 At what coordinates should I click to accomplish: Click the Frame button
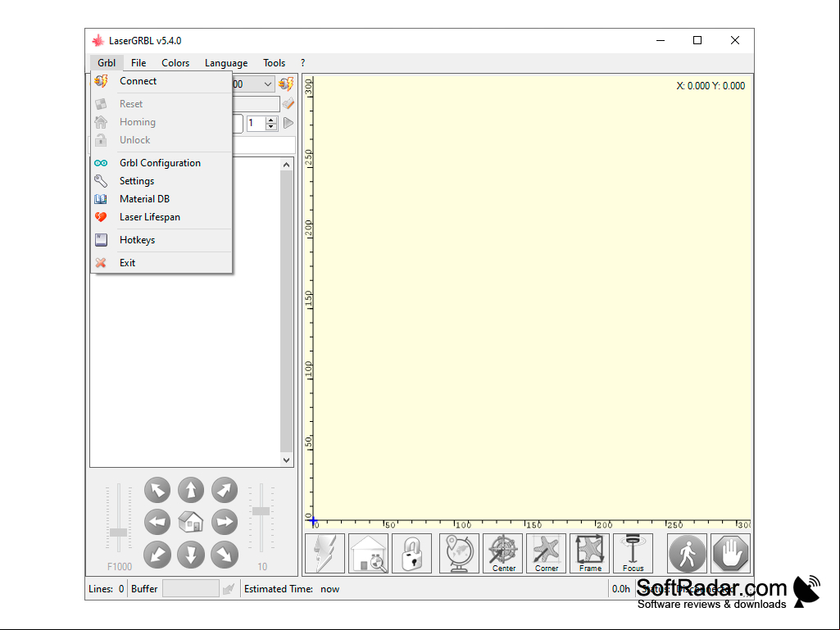tap(589, 553)
